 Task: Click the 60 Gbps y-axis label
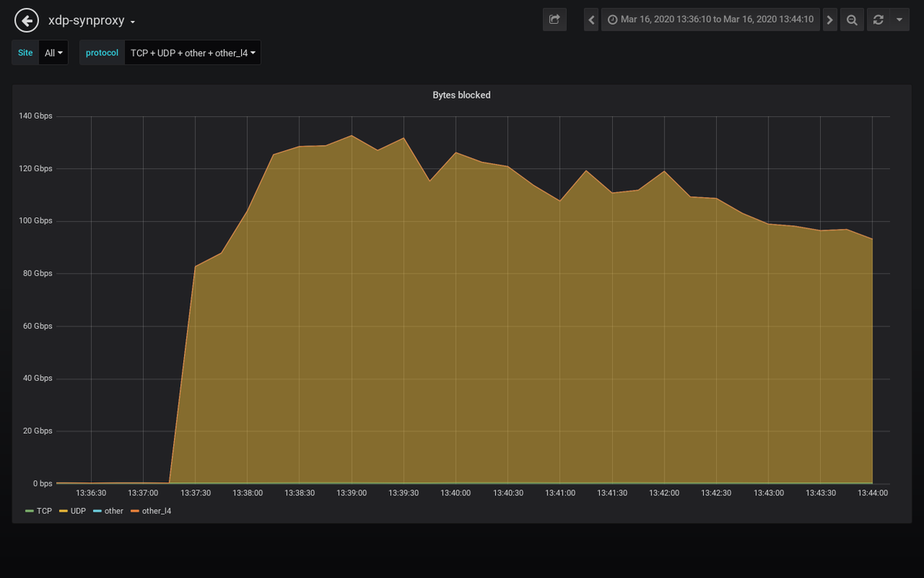click(38, 326)
